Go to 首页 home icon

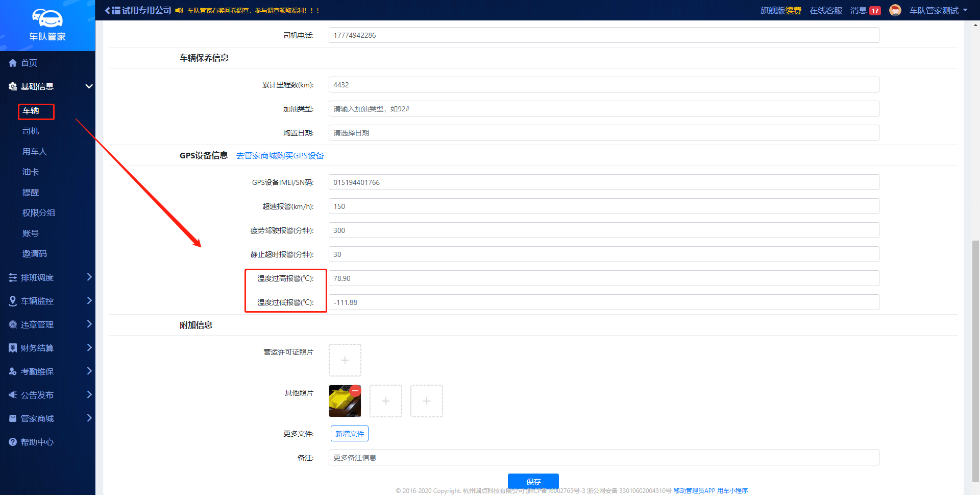click(13, 63)
